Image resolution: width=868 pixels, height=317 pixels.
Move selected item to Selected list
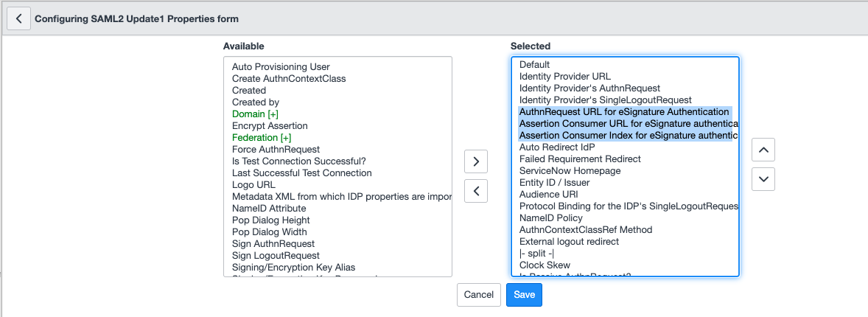[x=476, y=161]
